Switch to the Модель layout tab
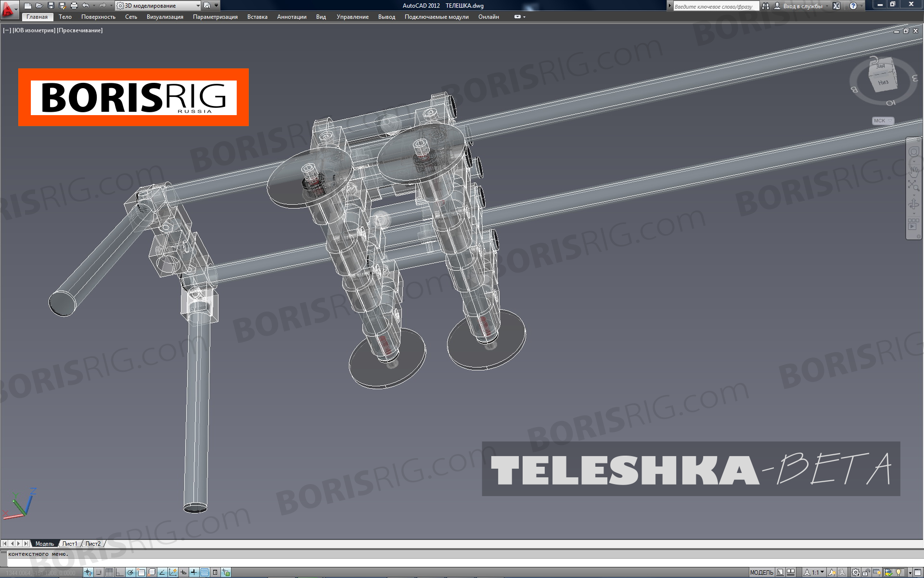Viewport: 924px width, 578px height. pyautogui.click(x=45, y=544)
